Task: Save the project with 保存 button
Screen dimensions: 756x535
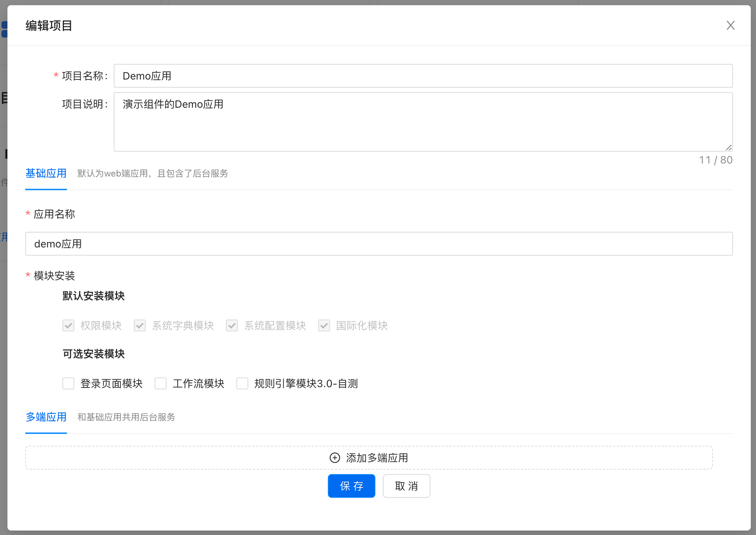Action: click(352, 486)
